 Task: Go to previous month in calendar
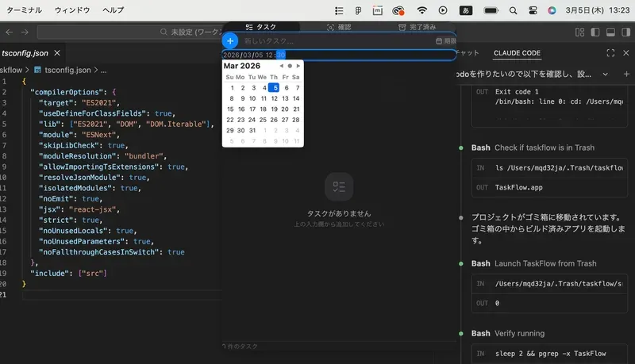(x=282, y=66)
